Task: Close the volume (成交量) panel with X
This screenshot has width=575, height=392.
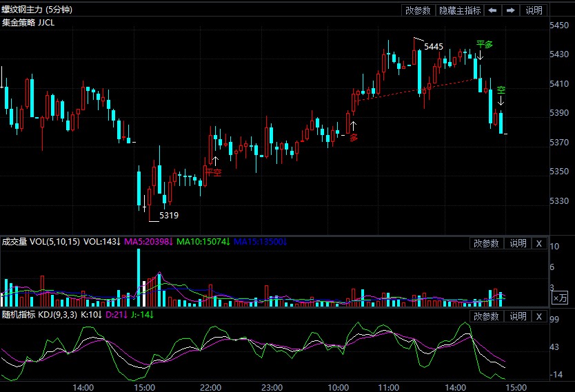Action: 539,243
